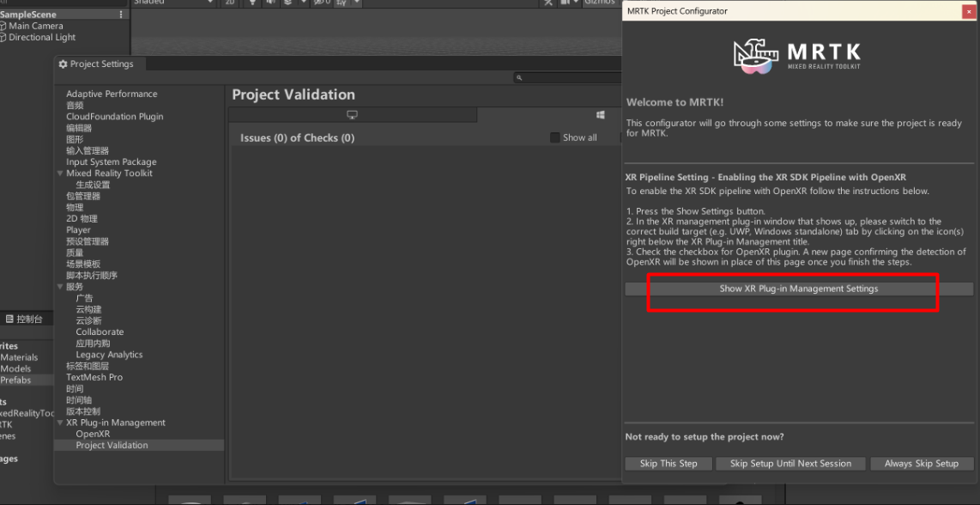Open 云诊断 under 服务

tap(88, 320)
